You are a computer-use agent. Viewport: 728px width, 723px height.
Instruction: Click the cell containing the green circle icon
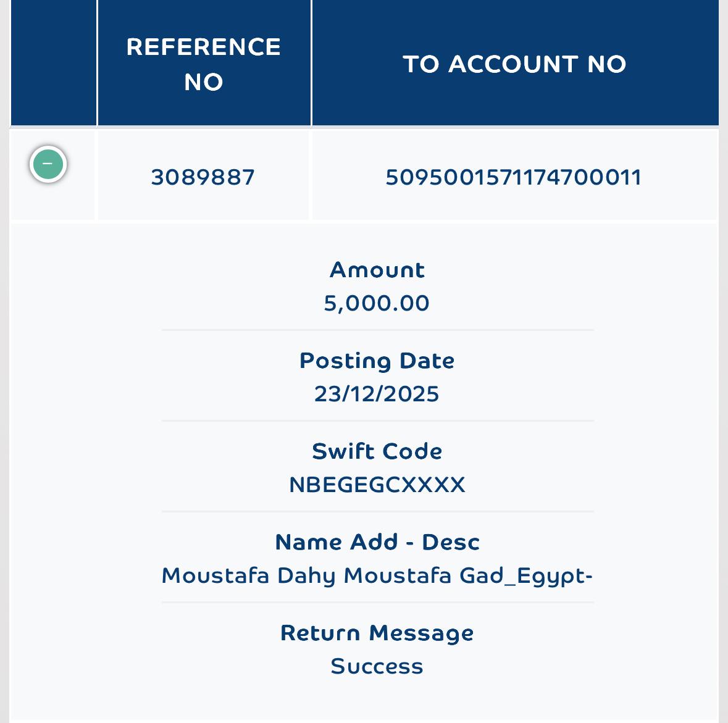52,175
